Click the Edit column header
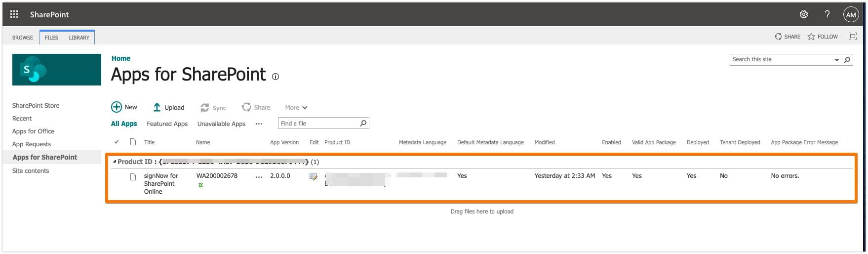868x254 pixels. point(314,142)
